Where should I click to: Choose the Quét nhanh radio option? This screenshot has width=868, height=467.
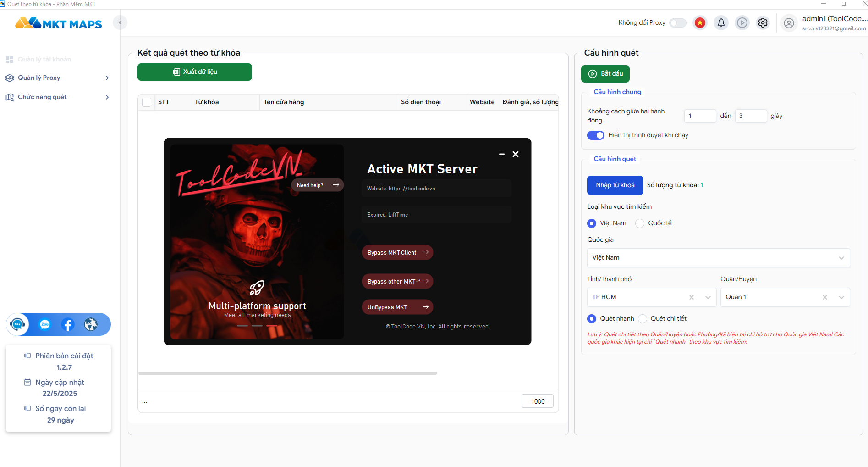[592, 319]
